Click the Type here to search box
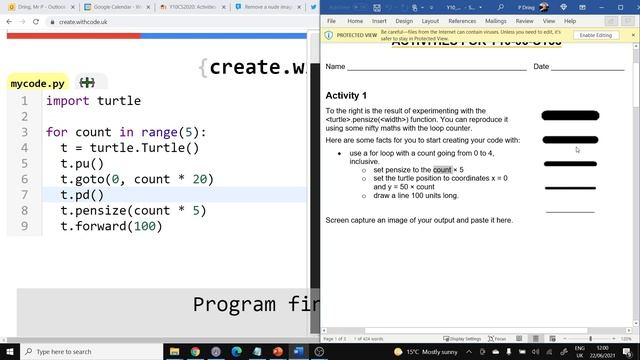The image size is (640, 360). pyautogui.click(x=91, y=351)
